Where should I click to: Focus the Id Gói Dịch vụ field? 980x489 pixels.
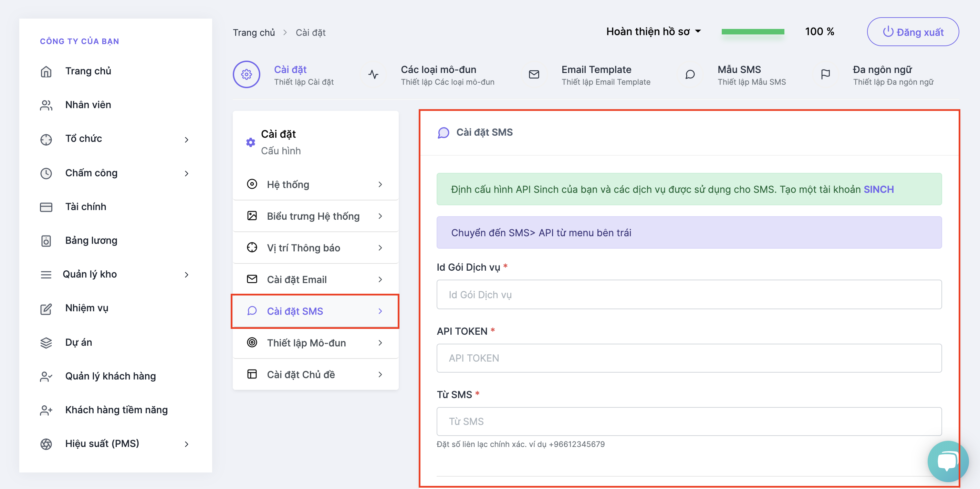click(x=689, y=294)
